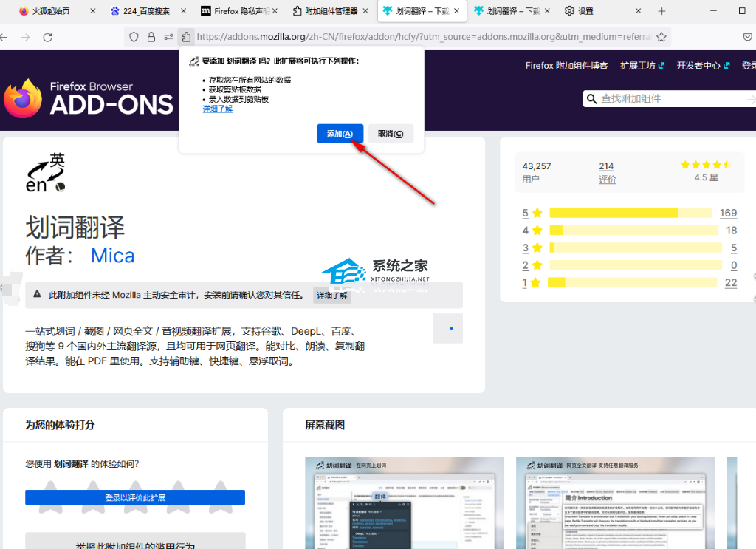Click the one-star rating bar
The width and height of the screenshot is (756, 549).
coord(632,282)
